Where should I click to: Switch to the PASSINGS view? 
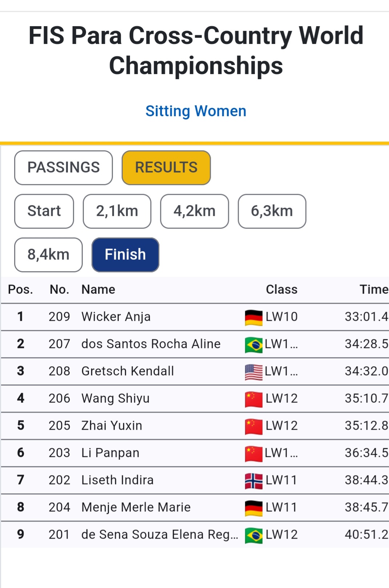click(64, 168)
